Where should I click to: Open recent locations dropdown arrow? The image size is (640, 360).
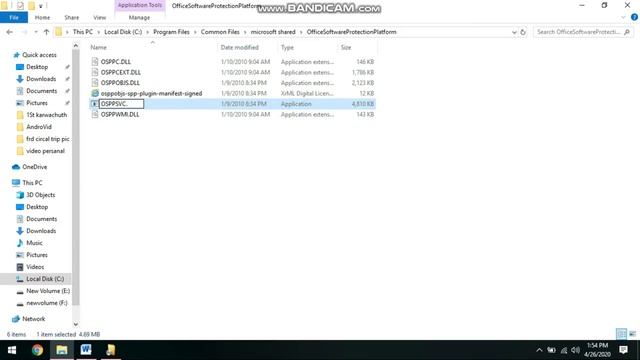tap(36, 32)
